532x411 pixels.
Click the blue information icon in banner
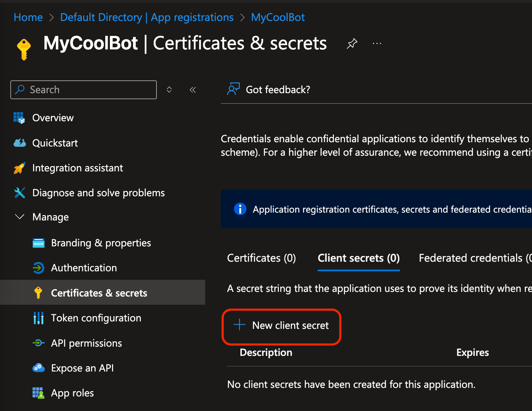pos(240,209)
